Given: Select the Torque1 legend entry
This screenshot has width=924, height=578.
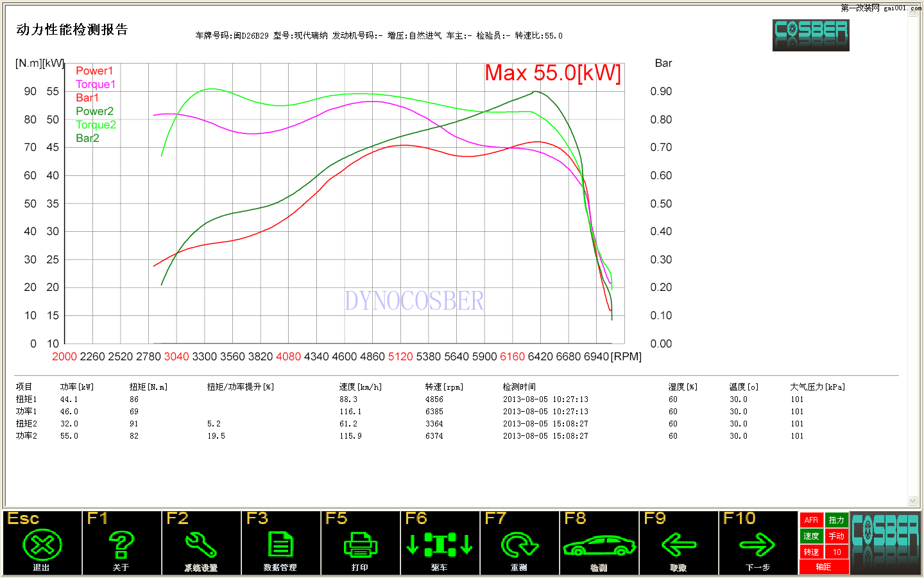Looking at the screenshot, I should coord(96,84).
